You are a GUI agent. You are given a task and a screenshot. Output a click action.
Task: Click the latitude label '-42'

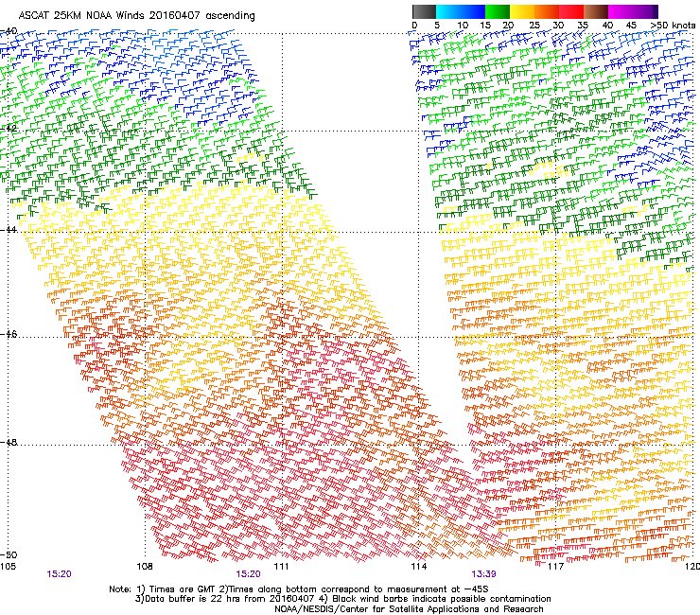pyautogui.click(x=9, y=128)
